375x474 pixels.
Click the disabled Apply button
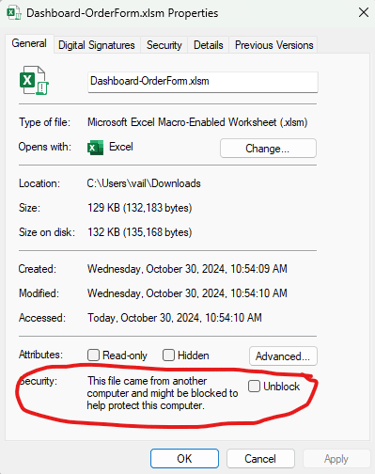336,459
